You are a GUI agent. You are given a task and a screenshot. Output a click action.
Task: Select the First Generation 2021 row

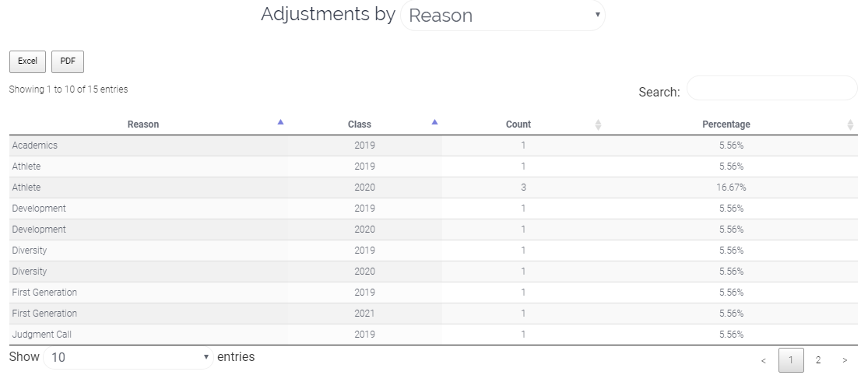point(434,314)
